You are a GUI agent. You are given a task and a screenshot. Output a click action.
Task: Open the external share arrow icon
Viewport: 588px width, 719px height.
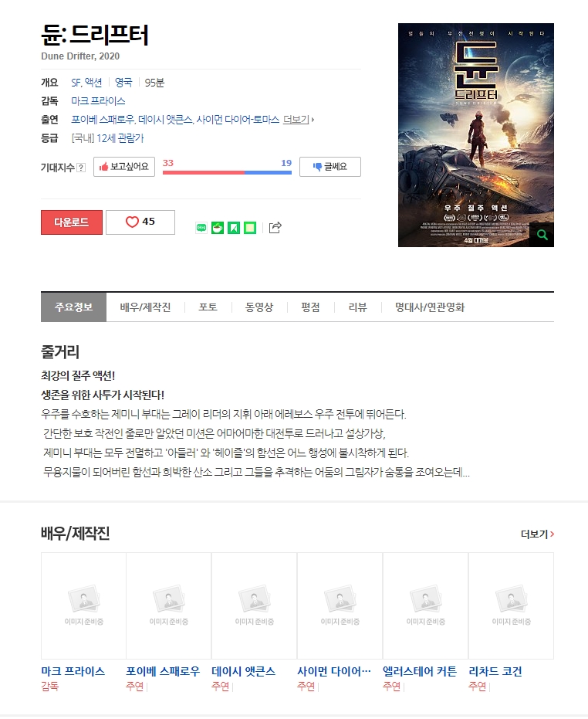pyautogui.click(x=275, y=227)
